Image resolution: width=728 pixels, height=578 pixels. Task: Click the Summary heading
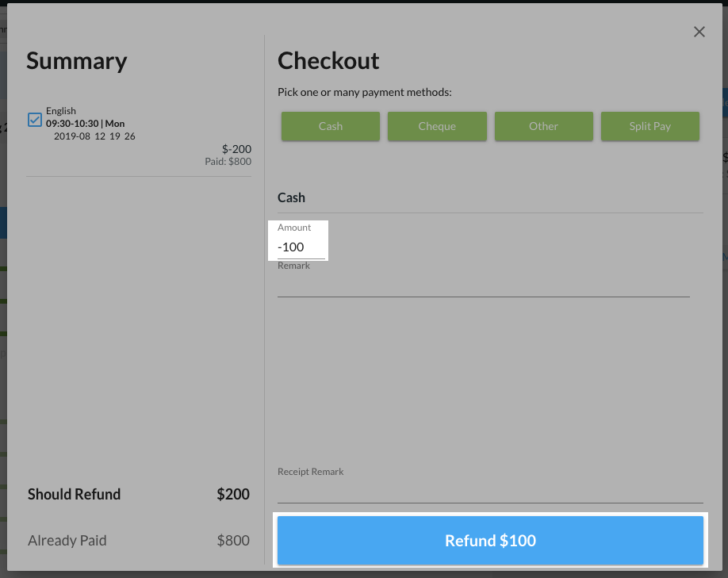pyautogui.click(x=76, y=61)
